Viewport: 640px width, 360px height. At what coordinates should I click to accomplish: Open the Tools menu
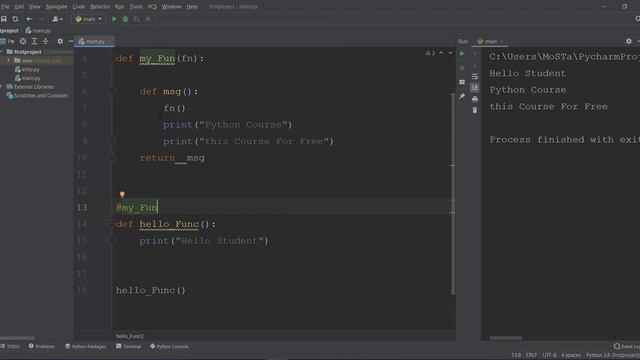136,7
